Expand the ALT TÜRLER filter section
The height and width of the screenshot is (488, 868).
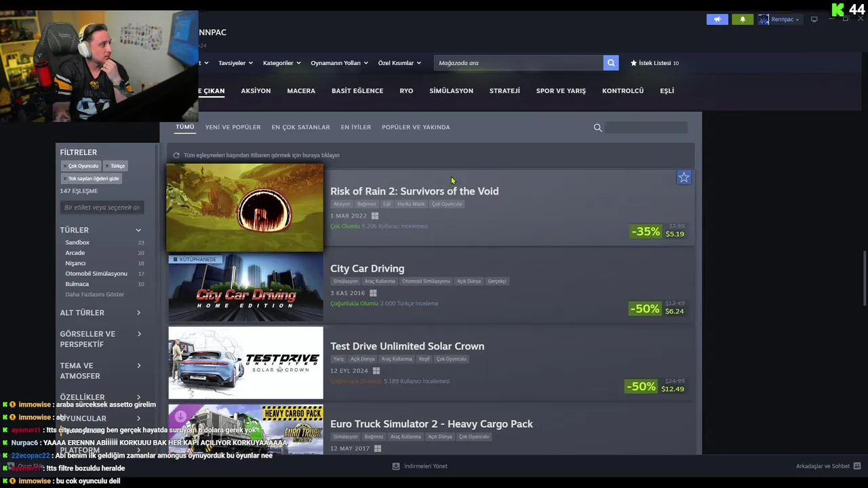pyautogui.click(x=102, y=313)
